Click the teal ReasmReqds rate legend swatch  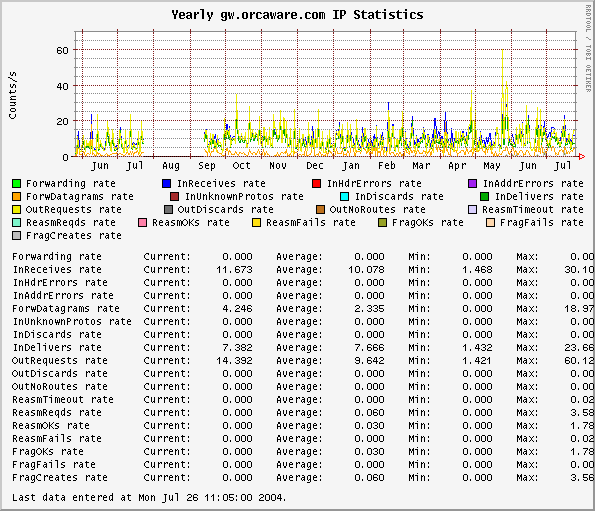click(x=16, y=222)
